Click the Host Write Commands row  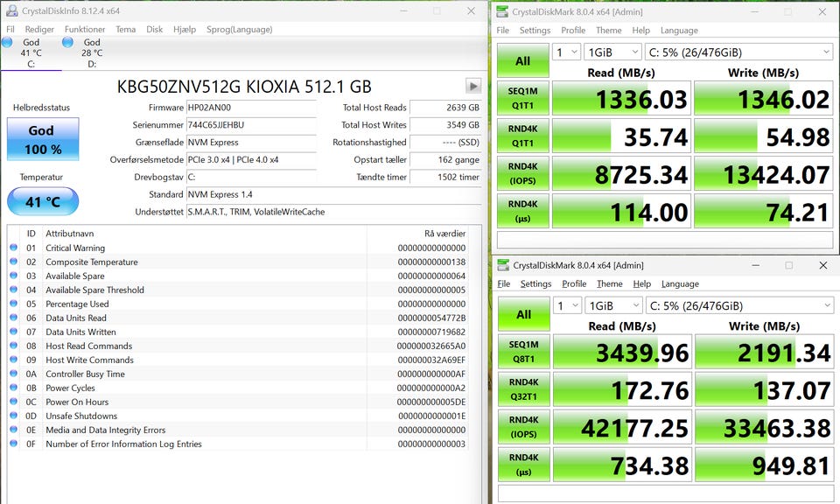238,360
